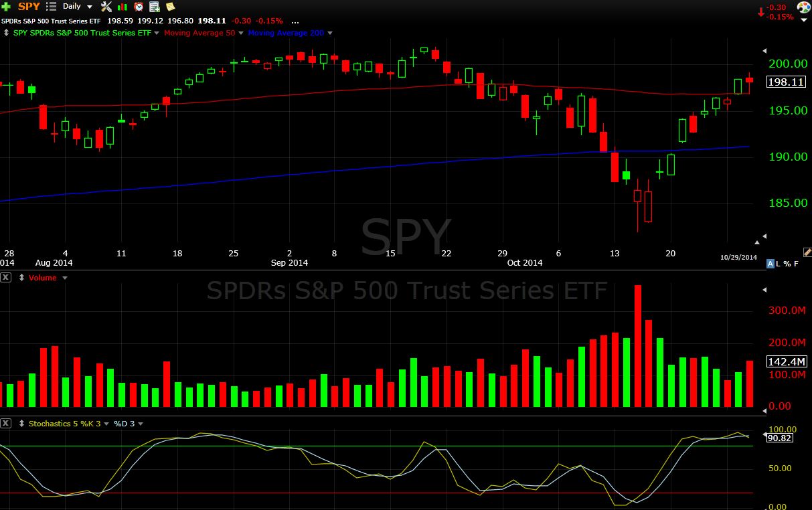Open the yellow sticky note icon
Image resolution: width=812 pixels, height=510 pixels.
tap(170, 6)
